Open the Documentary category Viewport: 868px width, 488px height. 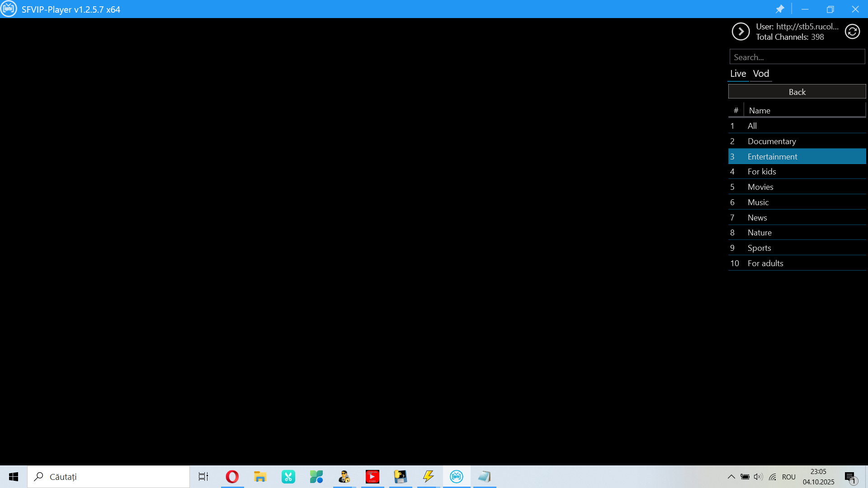(772, 141)
